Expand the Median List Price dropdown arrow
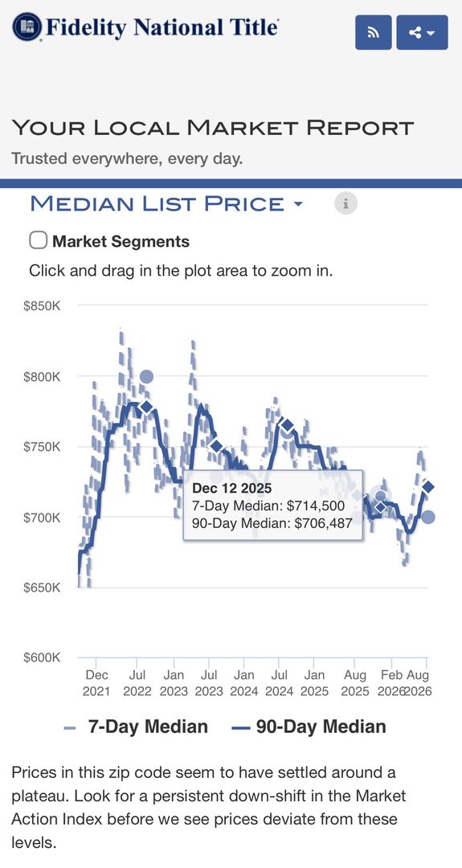Viewport: 462px width, 868px height. tap(298, 204)
